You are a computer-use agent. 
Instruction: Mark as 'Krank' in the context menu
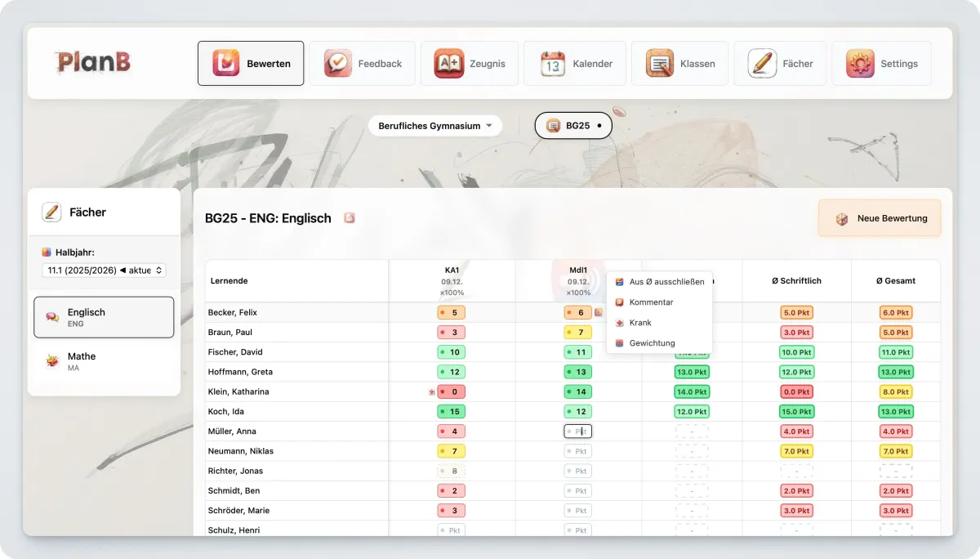[x=640, y=323]
